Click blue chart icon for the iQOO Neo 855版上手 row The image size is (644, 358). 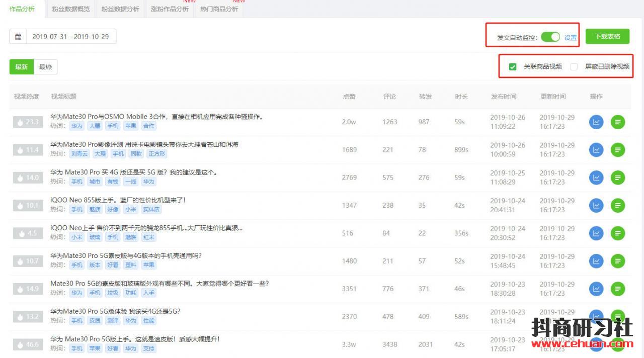point(596,205)
